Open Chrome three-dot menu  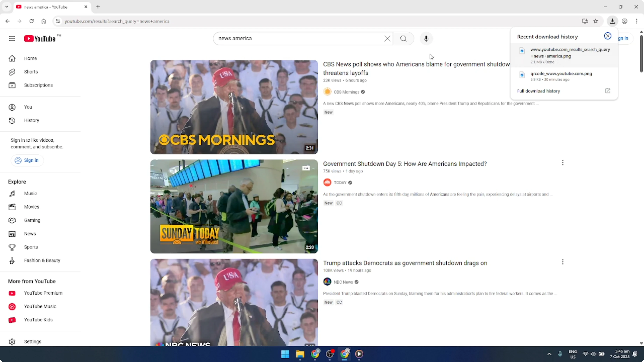[x=636, y=21]
